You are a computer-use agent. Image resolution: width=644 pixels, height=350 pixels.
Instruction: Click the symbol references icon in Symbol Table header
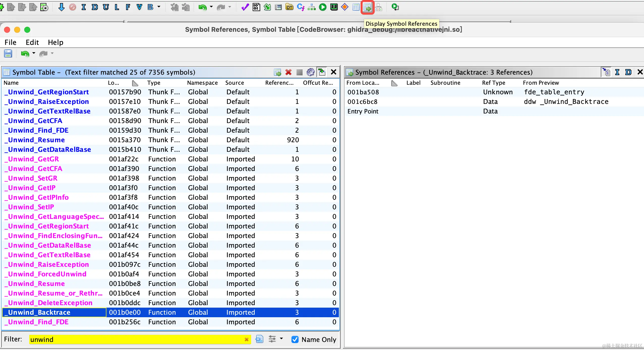tap(277, 72)
